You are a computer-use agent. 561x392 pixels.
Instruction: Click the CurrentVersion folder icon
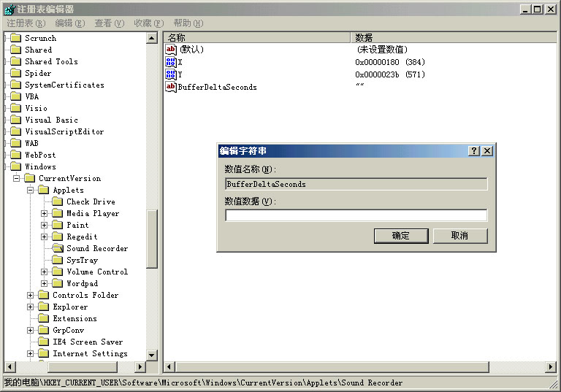tap(30, 178)
